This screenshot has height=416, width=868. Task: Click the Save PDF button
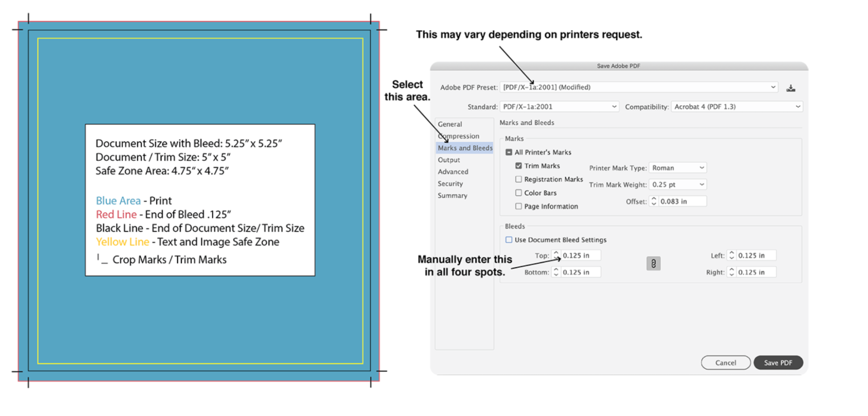[x=778, y=363]
